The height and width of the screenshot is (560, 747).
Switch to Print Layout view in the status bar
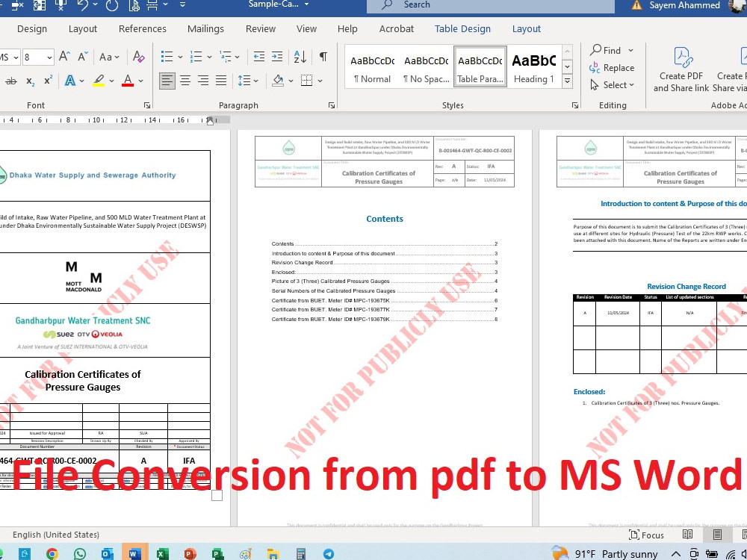(717, 535)
